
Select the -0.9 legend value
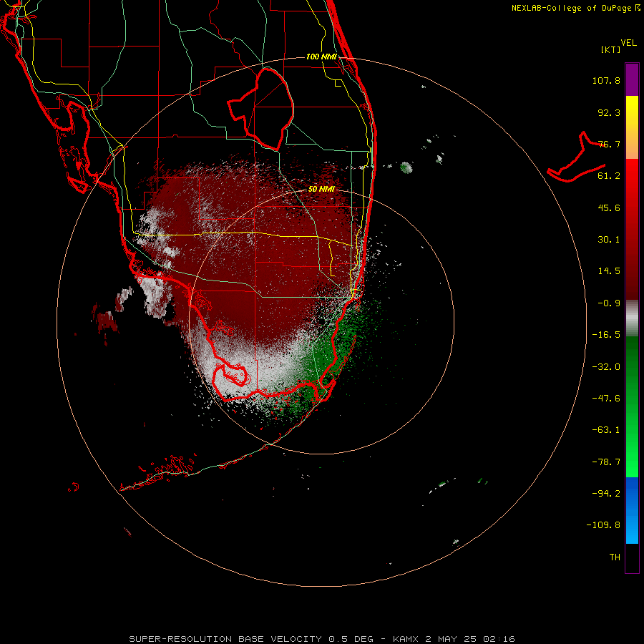coord(609,303)
